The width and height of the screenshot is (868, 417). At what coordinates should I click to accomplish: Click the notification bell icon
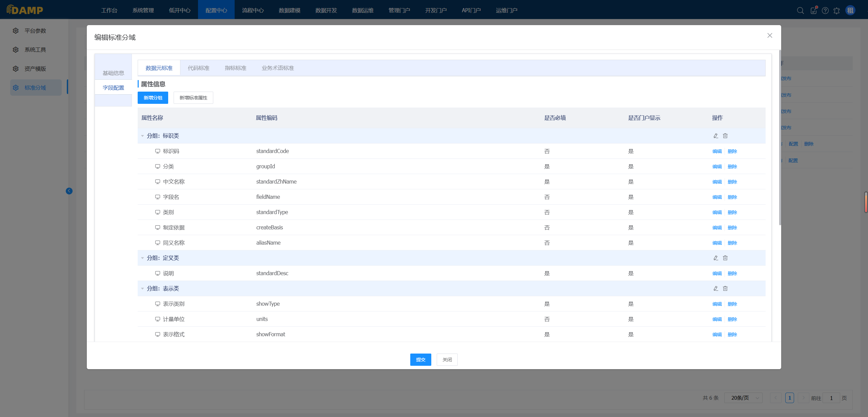836,11
